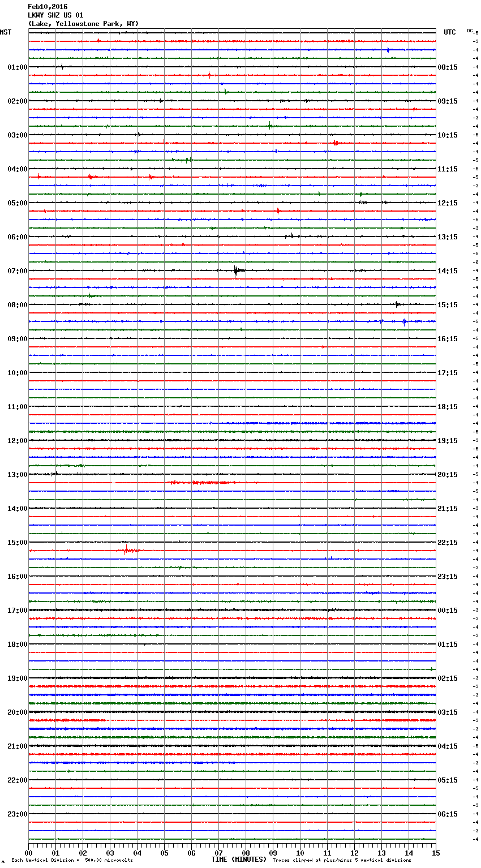Viewport: 481px width, 868px height.
Task: Click minute 00 on the time axis
Action: (28, 853)
